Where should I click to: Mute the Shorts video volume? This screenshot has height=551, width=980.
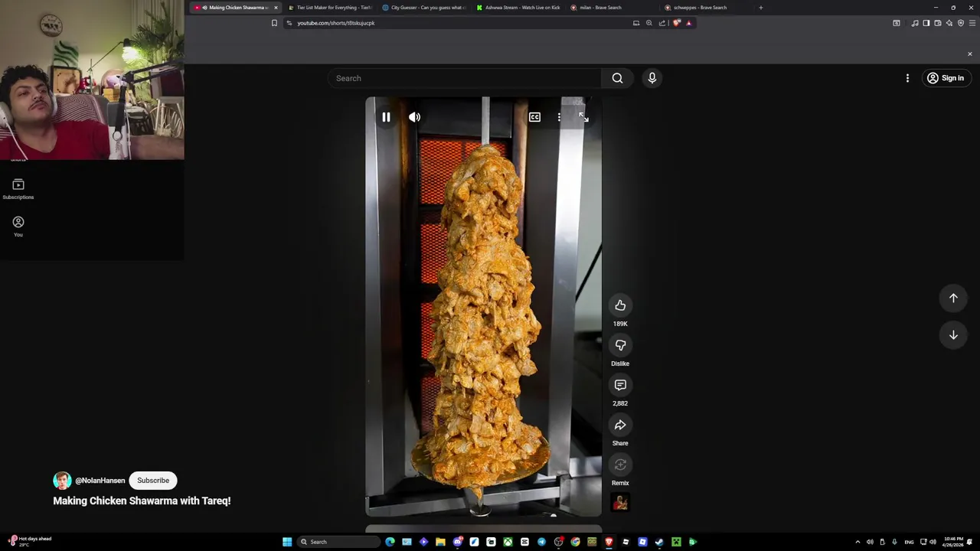tap(414, 117)
